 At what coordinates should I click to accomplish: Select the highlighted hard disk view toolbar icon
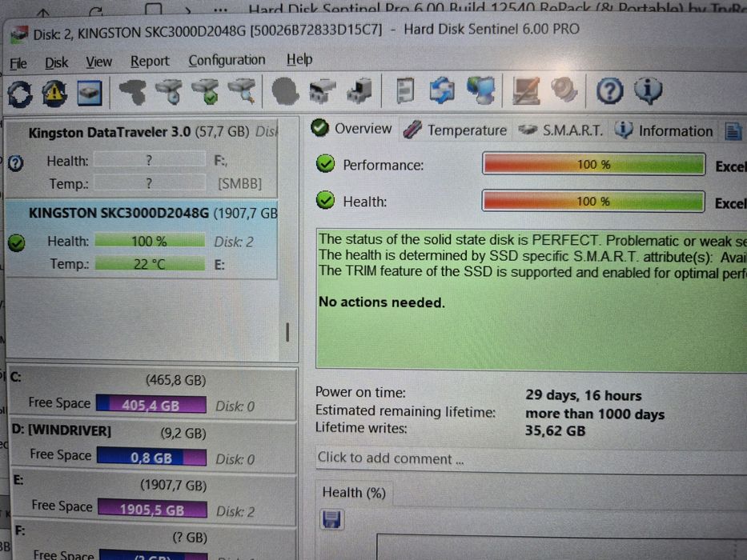click(90, 93)
